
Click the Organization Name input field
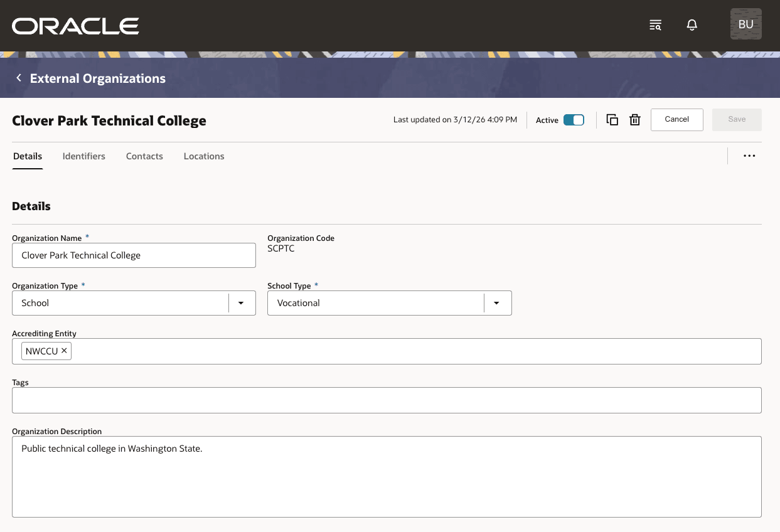point(134,255)
